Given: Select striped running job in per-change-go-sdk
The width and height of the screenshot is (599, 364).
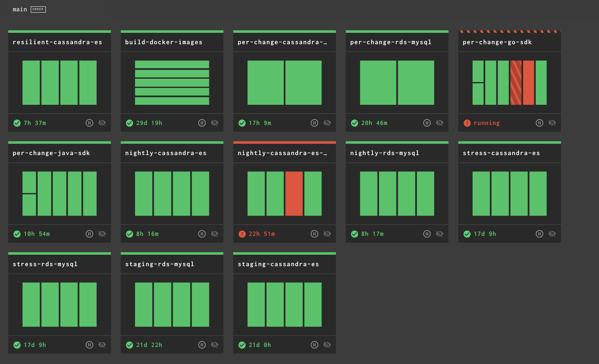Looking at the screenshot, I should point(516,83).
